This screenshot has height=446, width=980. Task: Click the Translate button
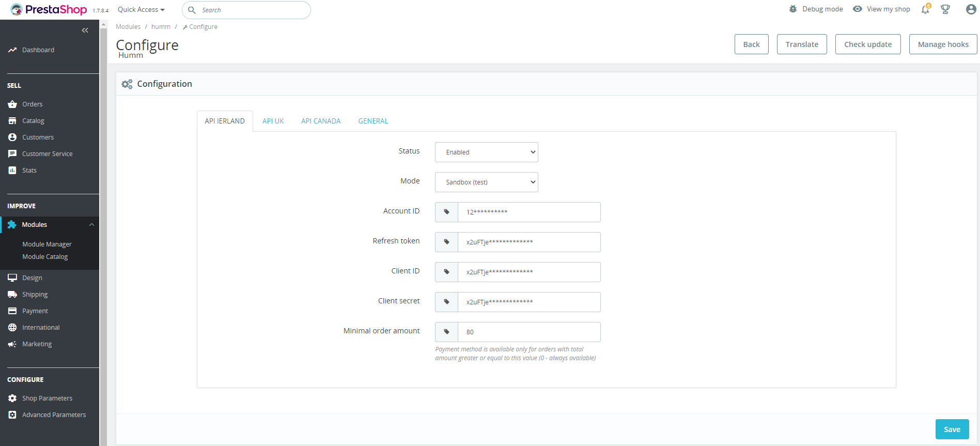(x=802, y=44)
